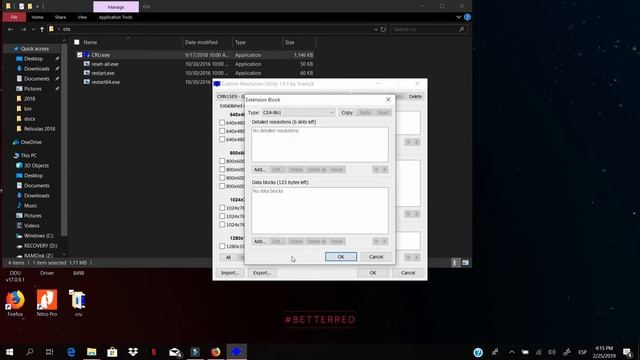Open Microsoft Store from taskbar

click(112, 352)
